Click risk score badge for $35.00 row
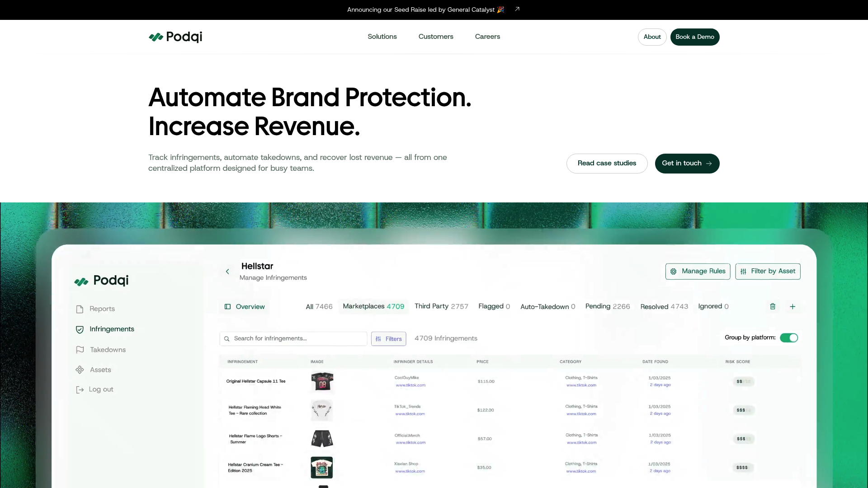Image resolution: width=868 pixels, height=488 pixels. point(743,468)
